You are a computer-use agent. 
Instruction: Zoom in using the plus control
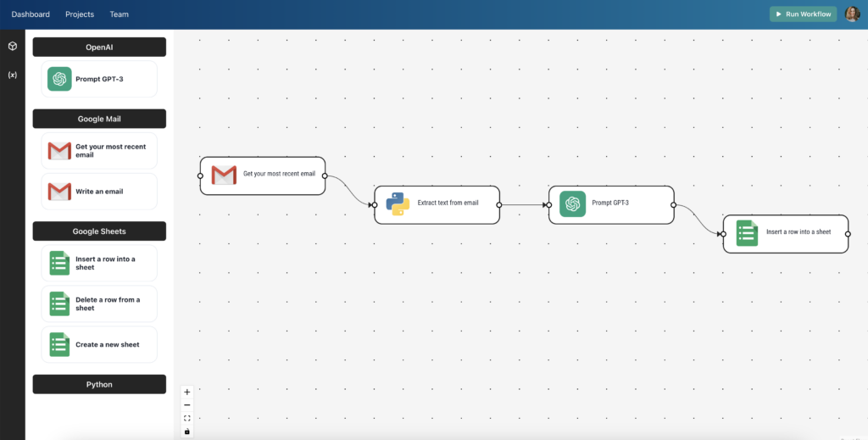pos(187,393)
